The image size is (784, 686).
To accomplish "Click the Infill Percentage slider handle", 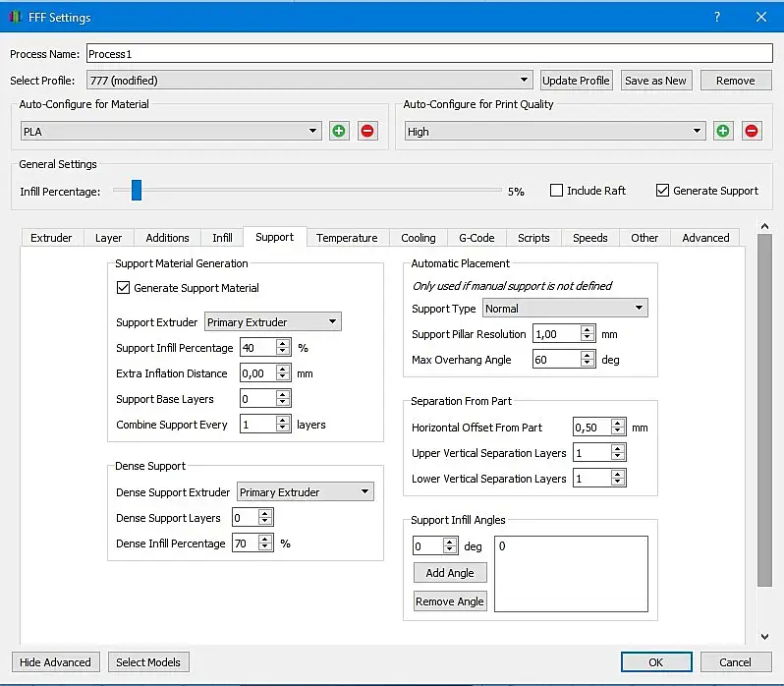I will click(137, 191).
